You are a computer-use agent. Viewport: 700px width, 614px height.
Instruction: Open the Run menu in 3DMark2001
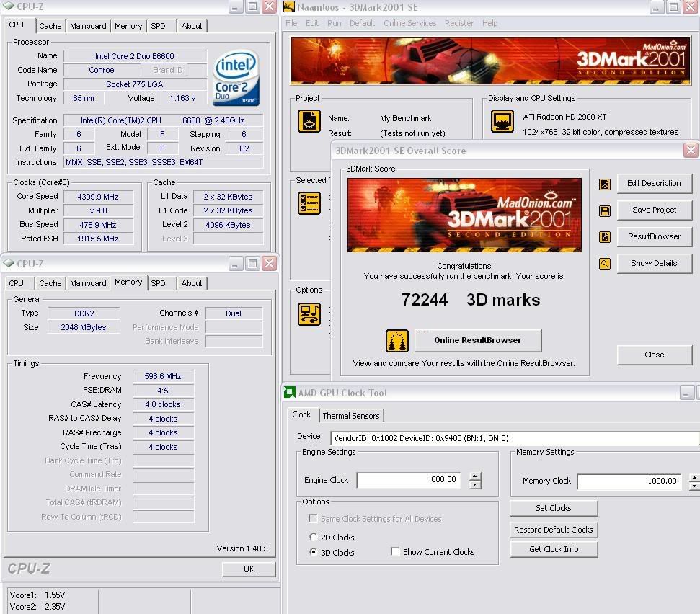334,23
